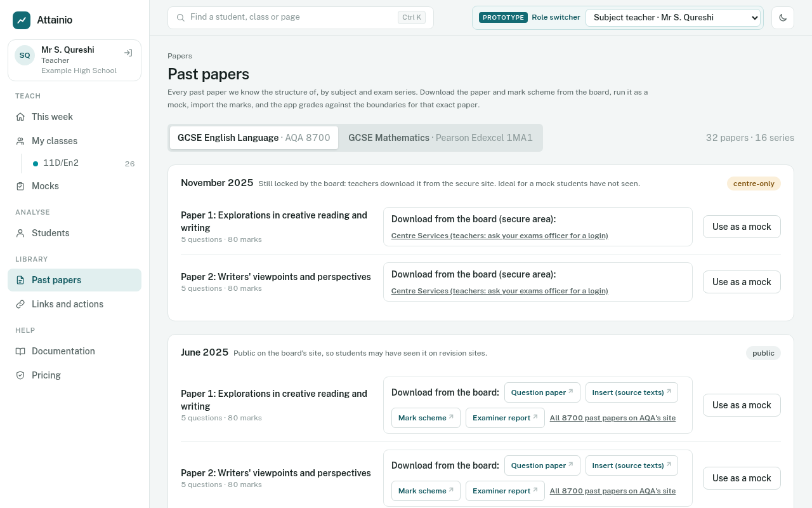The width and height of the screenshot is (812, 508).
Task: Use November 2025 Paper 1 as a mock
Action: tap(742, 227)
